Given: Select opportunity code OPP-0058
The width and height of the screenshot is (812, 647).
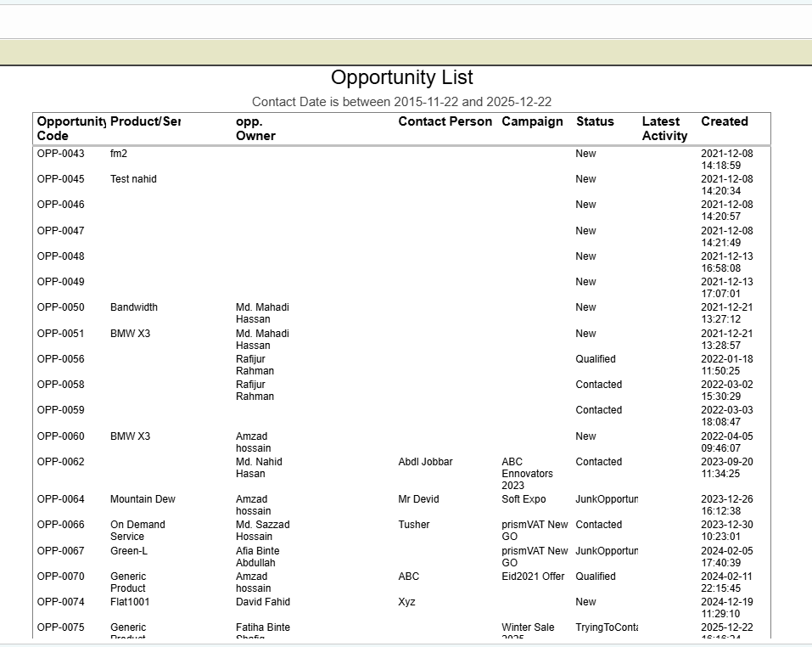Looking at the screenshot, I should [60, 385].
